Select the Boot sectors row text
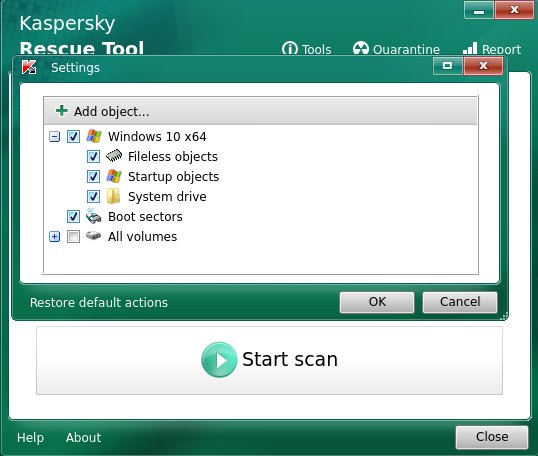Viewport: 538px width, 456px height. pos(145,217)
